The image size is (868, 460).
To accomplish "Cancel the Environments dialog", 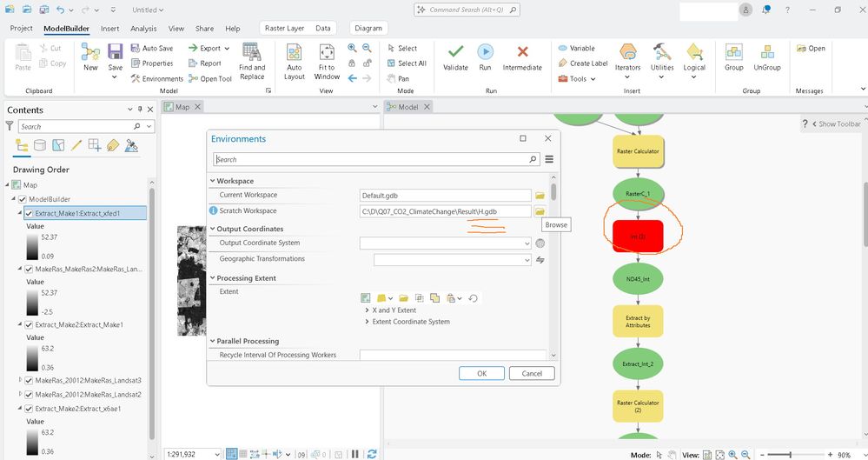I will (532, 373).
